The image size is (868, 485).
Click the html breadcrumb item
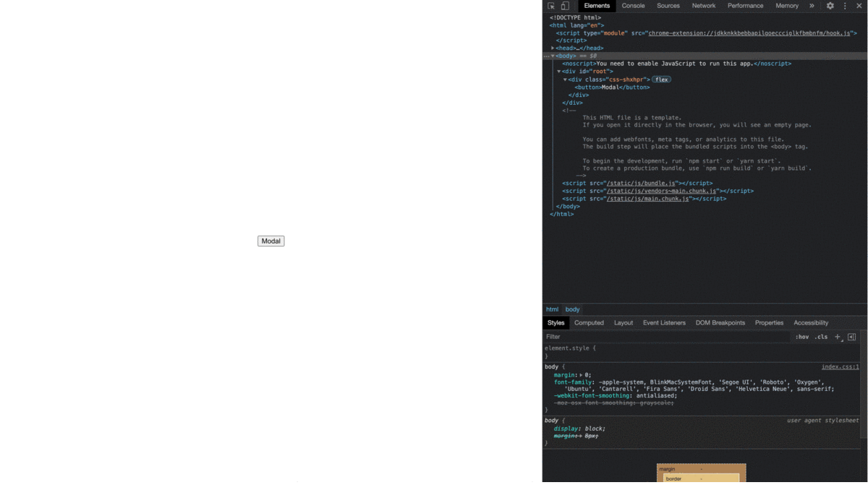(x=553, y=309)
